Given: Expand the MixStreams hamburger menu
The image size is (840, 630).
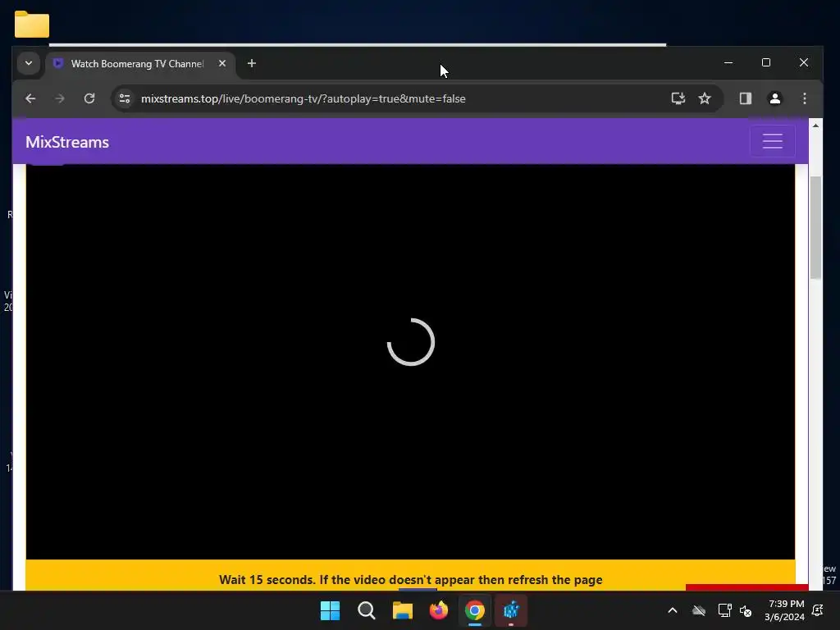Looking at the screenshot, I should click(x=773, y=141).
